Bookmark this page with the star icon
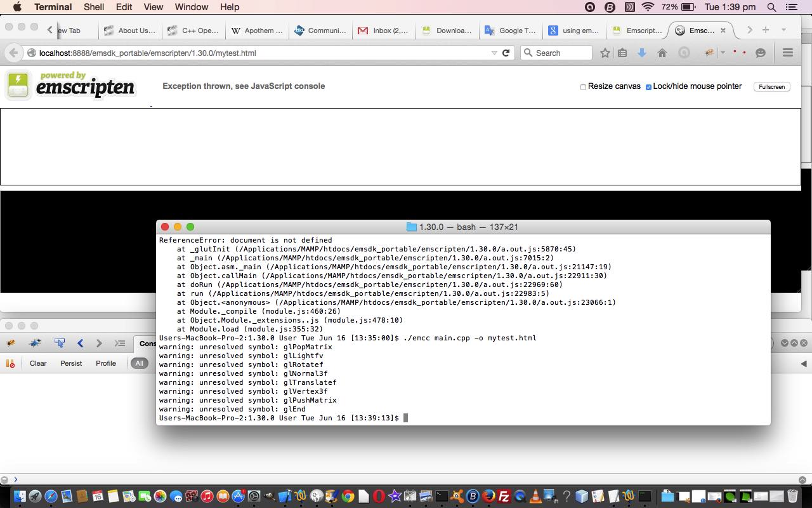This screenshot has width=812, height=508. click(x=605, y=53)
